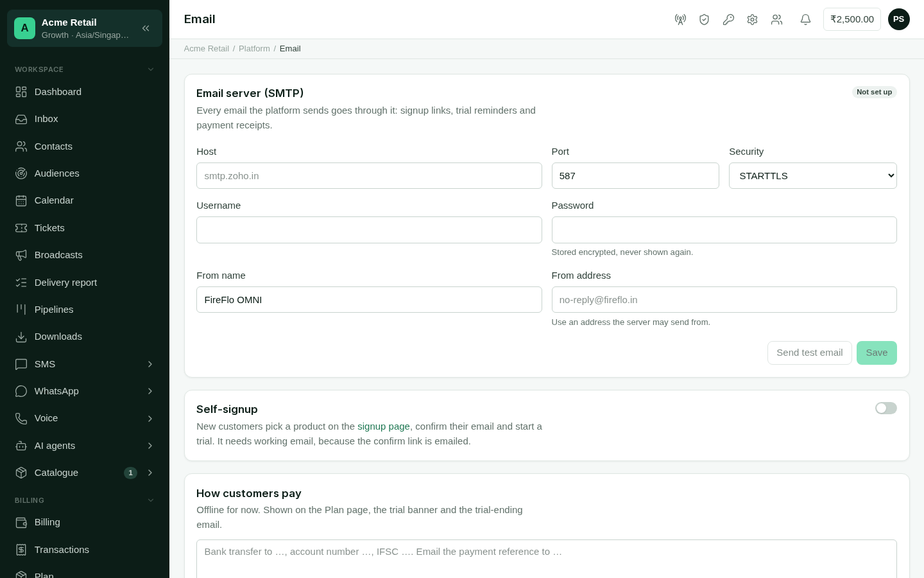The width and height of the screenshot is (924, 578).
Task: Collapse the sidebar with double-chevron icon
Action: [x=146, y=28]
